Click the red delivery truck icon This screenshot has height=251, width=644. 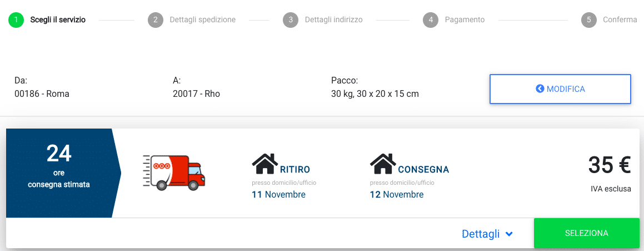174,173
